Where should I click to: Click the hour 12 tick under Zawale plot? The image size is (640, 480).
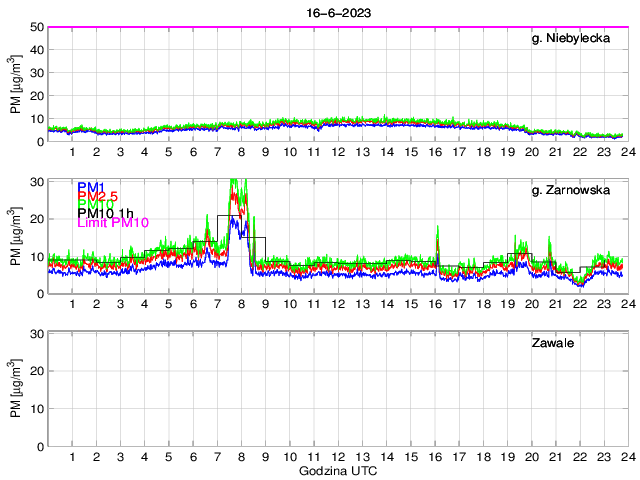[338, 456]
